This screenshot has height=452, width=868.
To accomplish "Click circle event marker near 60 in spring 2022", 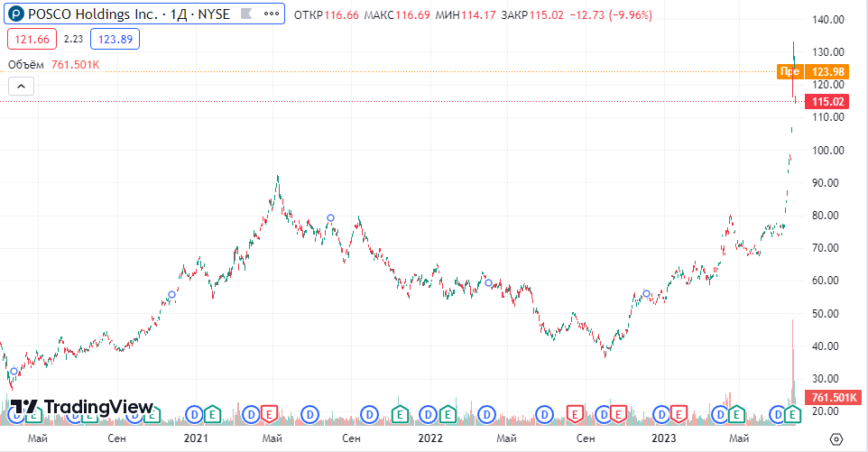I will (x=488, y=282).
